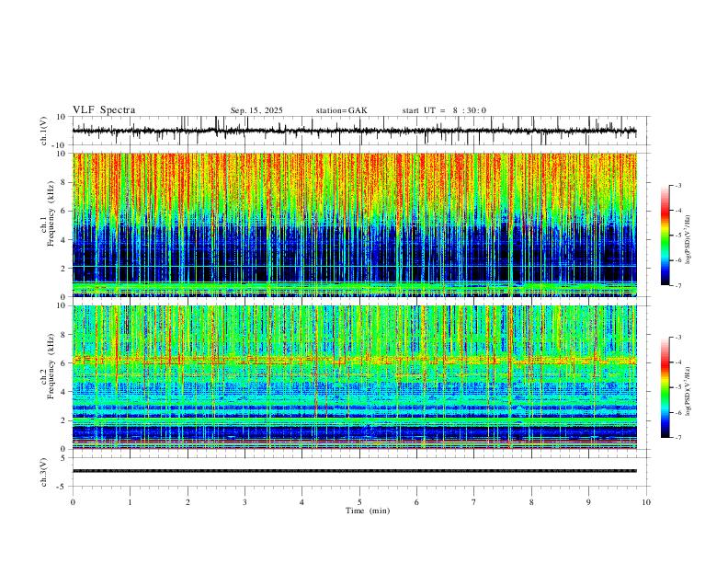Viewport: 728px width, 563px height.
Task: Click the ch.3 black voltage trace
Action: [354, 471]
